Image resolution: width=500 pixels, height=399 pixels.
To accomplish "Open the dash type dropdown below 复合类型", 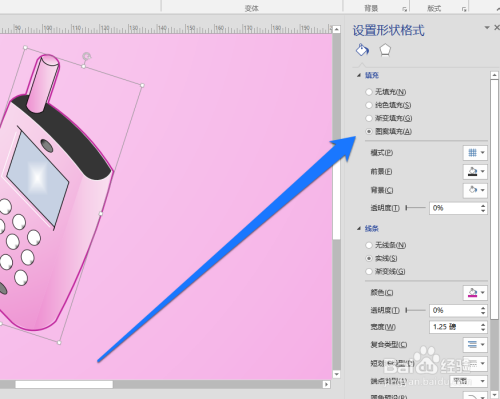I will 475,363.
